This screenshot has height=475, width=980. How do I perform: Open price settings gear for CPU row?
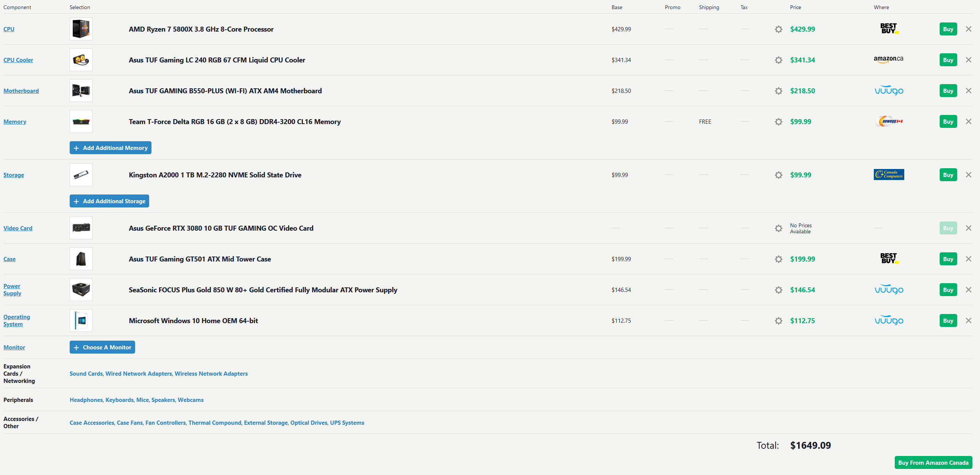[778, 29]
